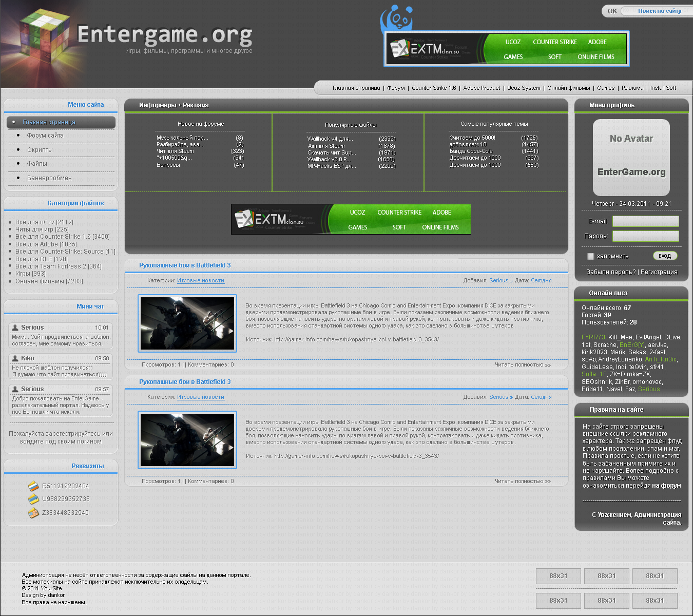This screenshot has width=693, height=616.
Task: Select 'Форум сайта' in site menu
Action: click(x=45, y=136)
